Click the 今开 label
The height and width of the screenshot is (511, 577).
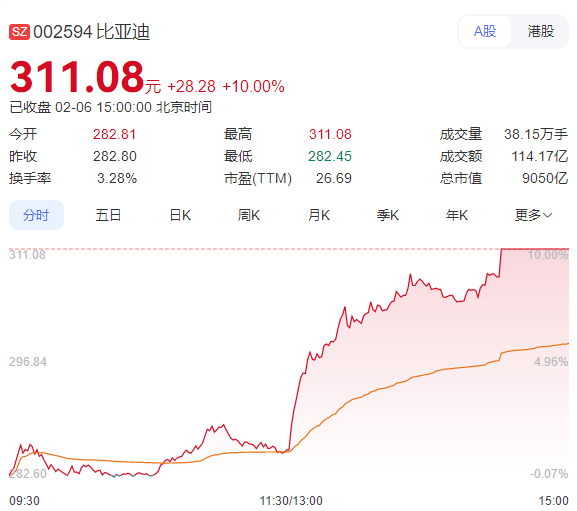(x=23, y=134)
